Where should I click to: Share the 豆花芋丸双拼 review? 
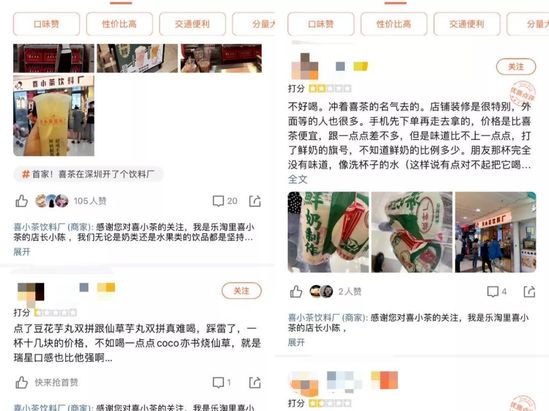(x=255, y=382)
